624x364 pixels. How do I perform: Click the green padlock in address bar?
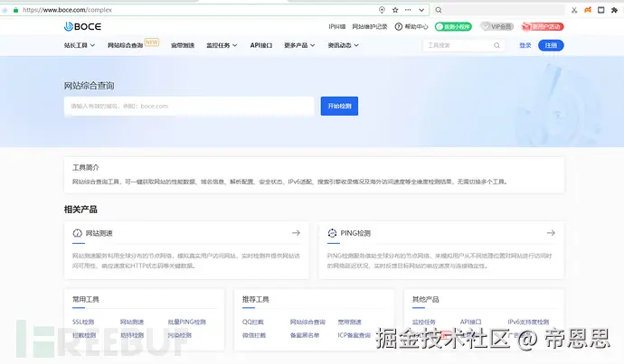[x=16, y=10]
